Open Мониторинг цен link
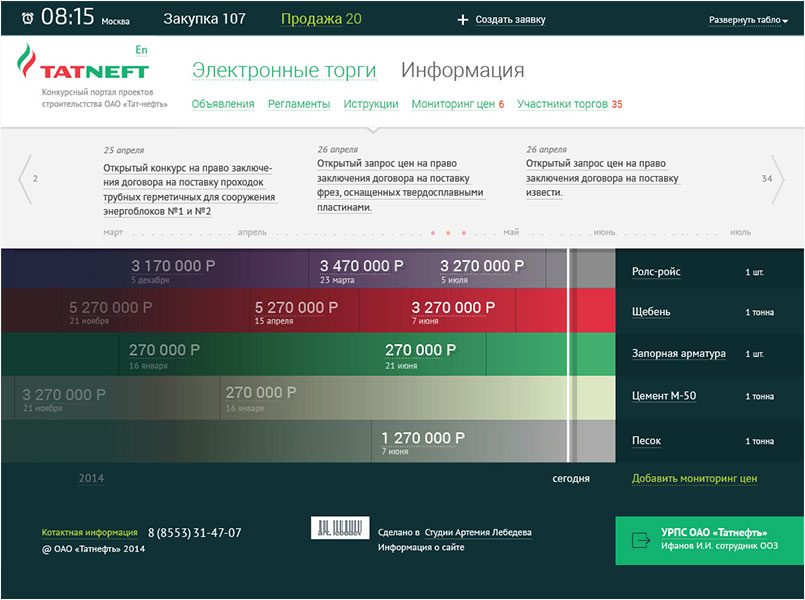The image size is (805, 600). 452,104
